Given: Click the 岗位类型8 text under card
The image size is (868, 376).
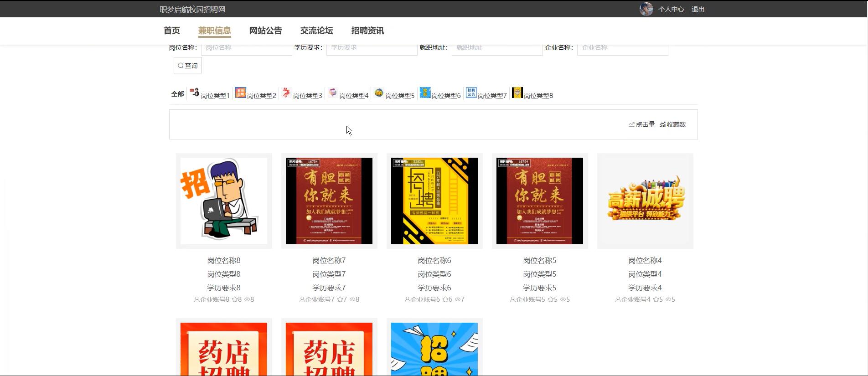Looking at the screenshot, I should (224, 274).
